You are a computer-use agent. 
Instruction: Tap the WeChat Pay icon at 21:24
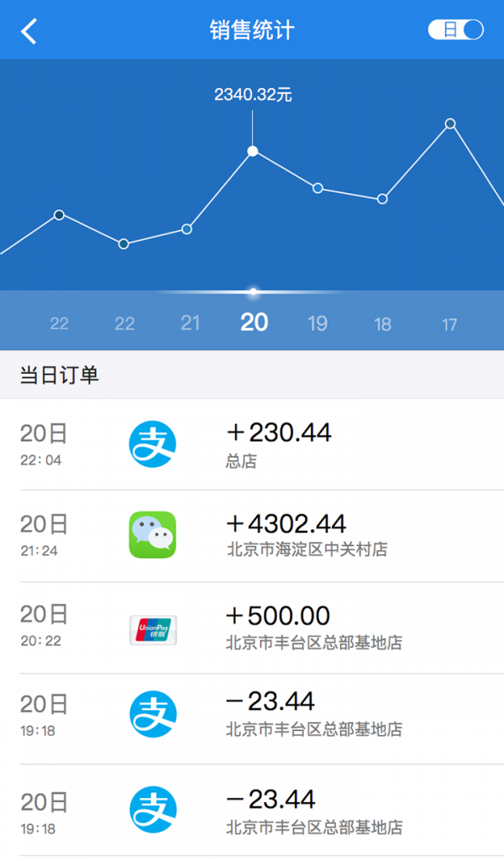point(153,535)
